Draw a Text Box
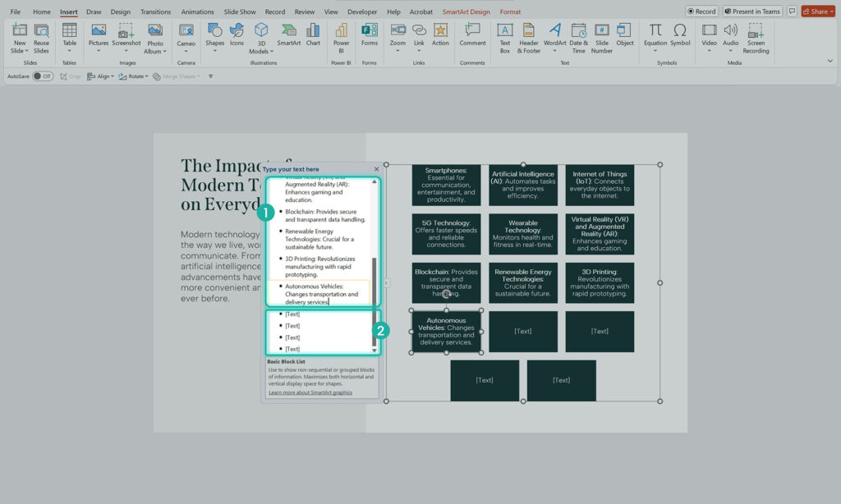The height and width of the screenshot is (504, 841). click(x=505, y=39)
